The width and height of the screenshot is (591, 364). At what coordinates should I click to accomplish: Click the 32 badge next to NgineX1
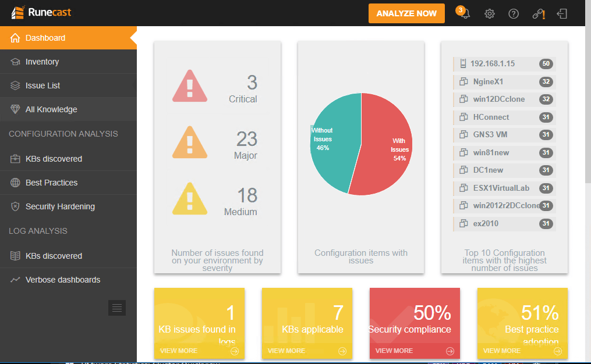[546, 81]
